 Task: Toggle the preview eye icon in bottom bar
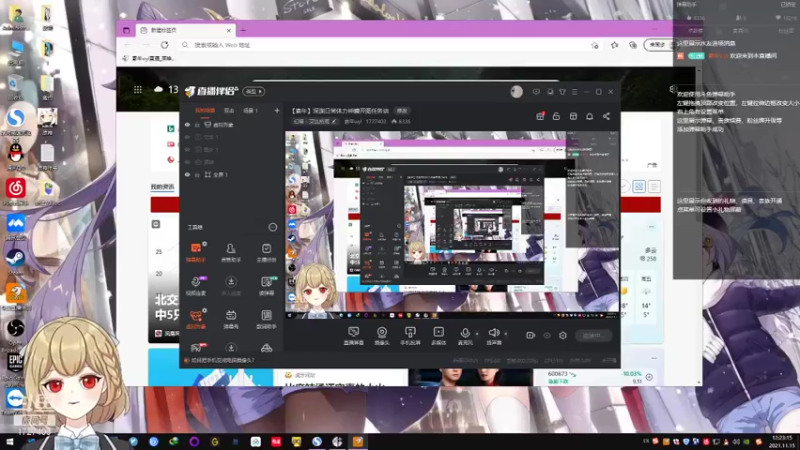pos(547,335)
